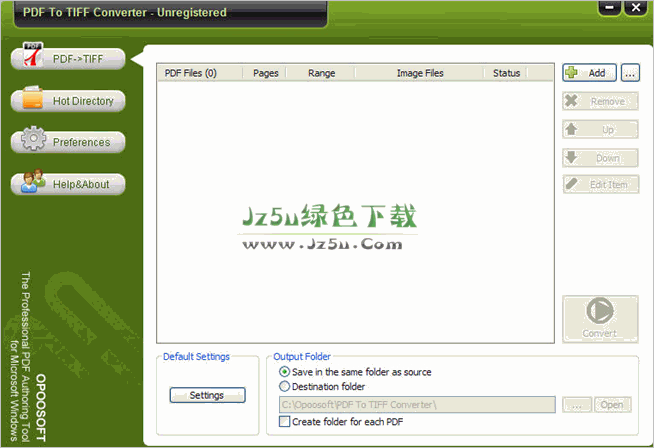Open the Help&About section

[68, 184]
